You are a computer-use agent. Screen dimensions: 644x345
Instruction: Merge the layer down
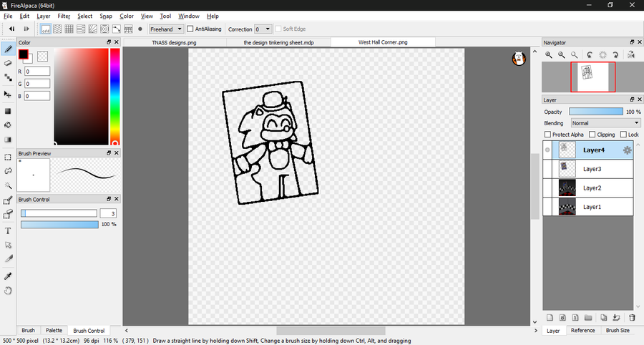pos(616,318)
